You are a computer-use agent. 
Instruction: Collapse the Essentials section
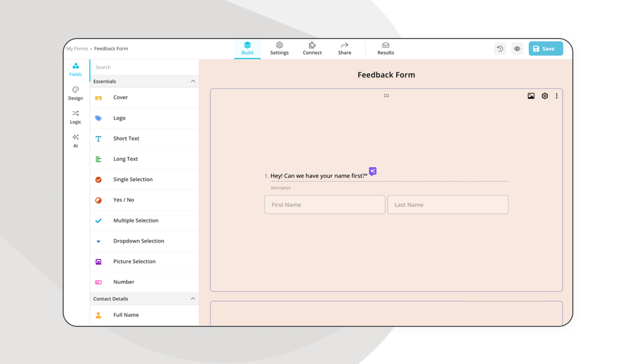(x=193, y=81)
